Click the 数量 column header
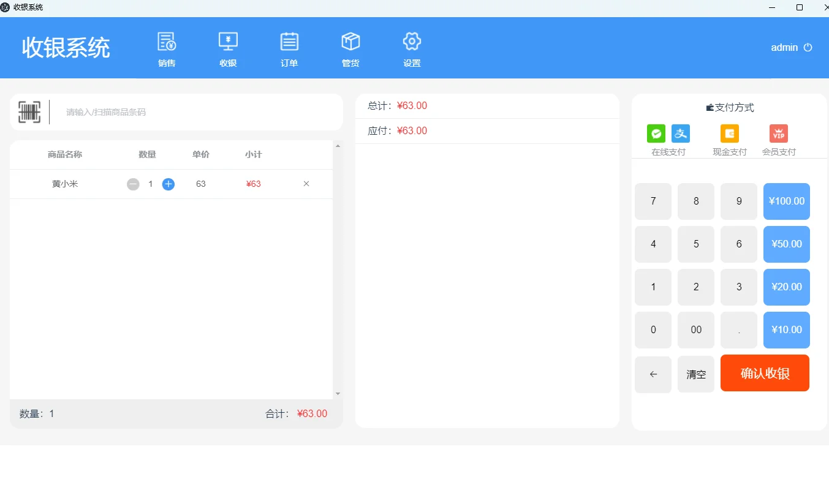This screenshot has width=829, height=504. 147,155
